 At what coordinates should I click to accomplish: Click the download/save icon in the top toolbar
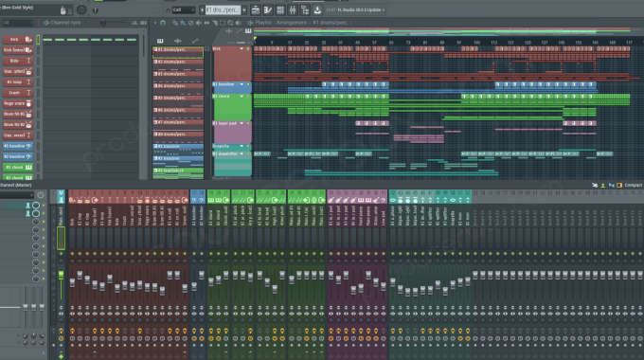(317, 9)
